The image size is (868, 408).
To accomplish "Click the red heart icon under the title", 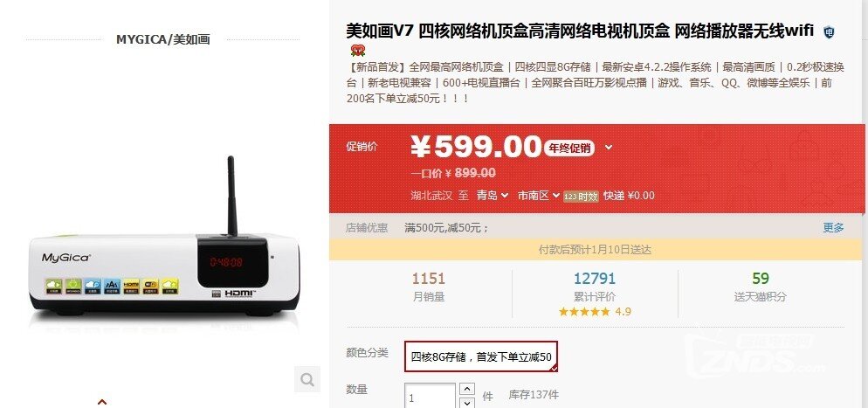I will [x=358, y=51].
